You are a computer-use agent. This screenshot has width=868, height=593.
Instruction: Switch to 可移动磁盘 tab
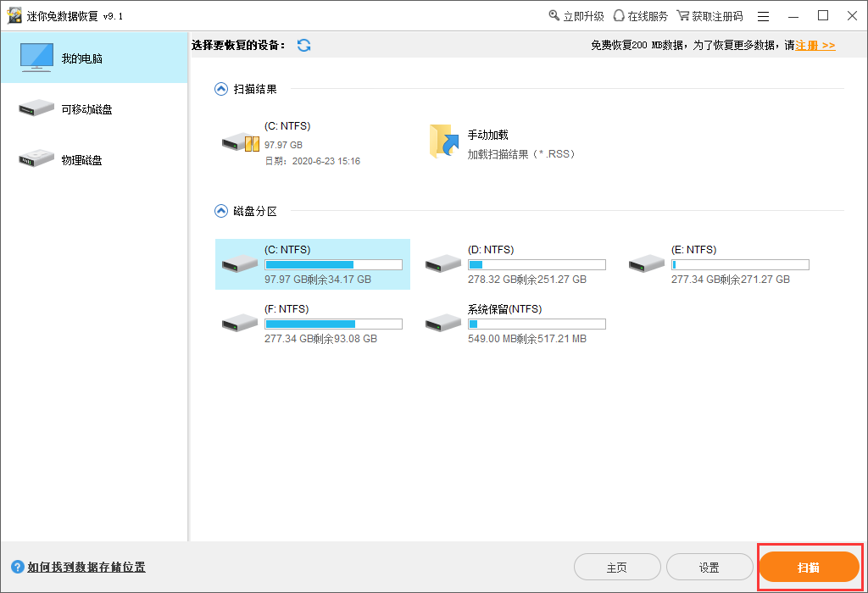click(x=94, y=108)
